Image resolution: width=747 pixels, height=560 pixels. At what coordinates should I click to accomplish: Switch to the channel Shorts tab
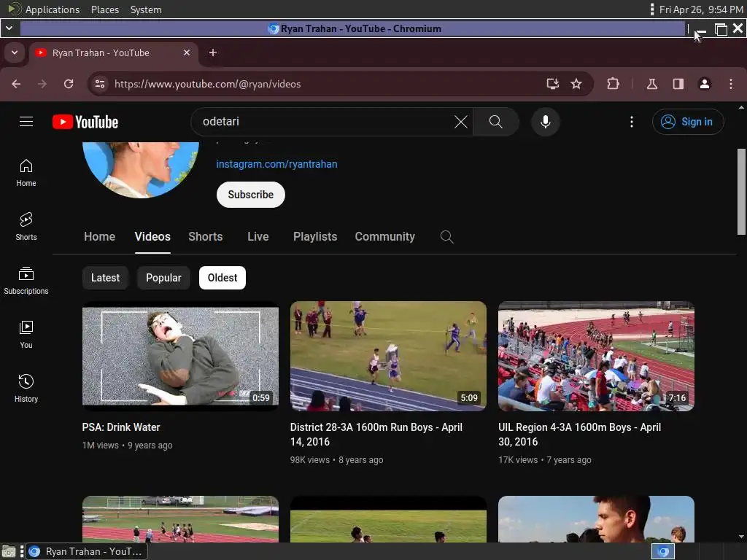205,237
